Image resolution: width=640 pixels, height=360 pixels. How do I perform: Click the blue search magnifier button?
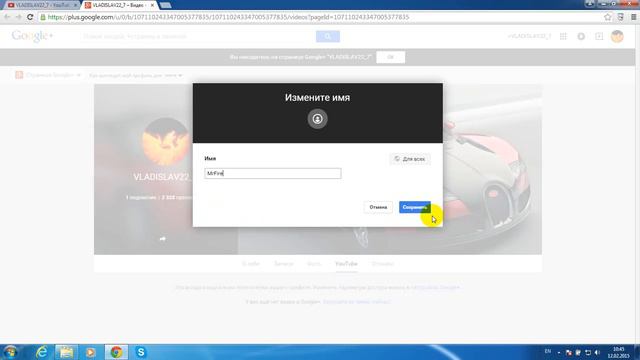click(x=328, y=36)
